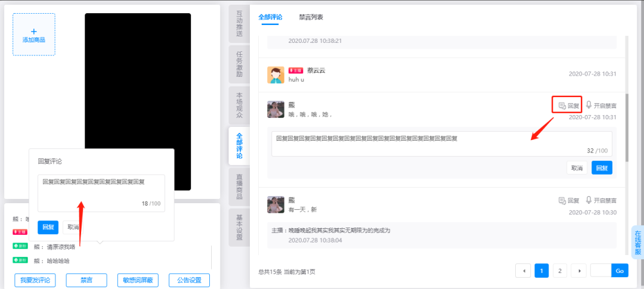
Task: Open 敏感词屏蔽 settings
Action: pyautogui.click(x=138, y=281)
